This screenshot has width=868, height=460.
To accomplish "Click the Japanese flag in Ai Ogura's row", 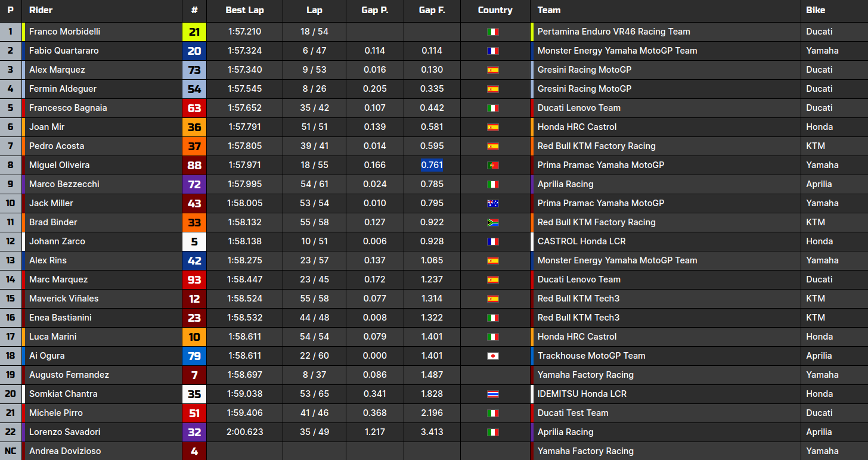I will click(x=492, y=356).
